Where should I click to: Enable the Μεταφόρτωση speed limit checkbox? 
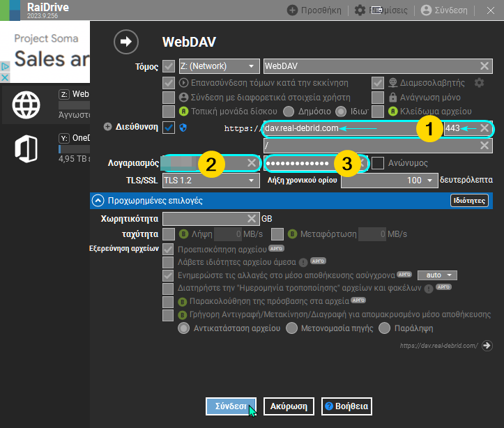click(277, 234)
